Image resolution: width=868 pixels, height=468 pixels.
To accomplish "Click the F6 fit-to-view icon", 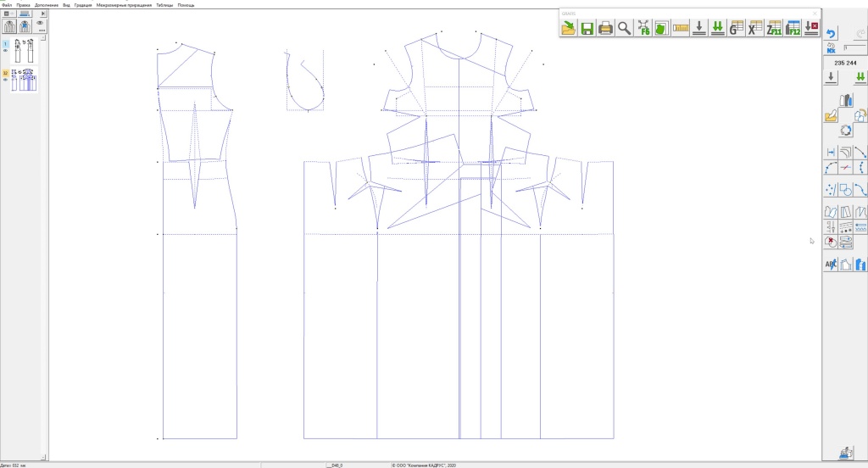I will [643, 28].
